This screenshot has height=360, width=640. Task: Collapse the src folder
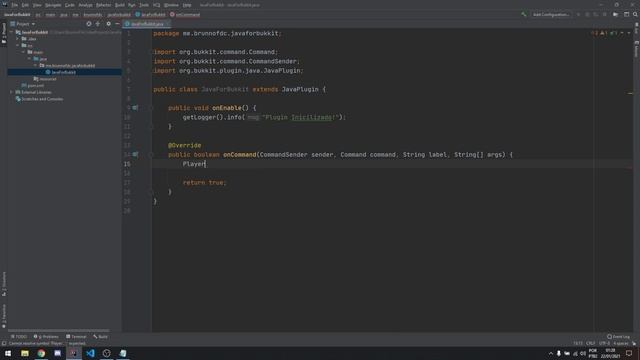pyautogui.click(x=18, y=46)
